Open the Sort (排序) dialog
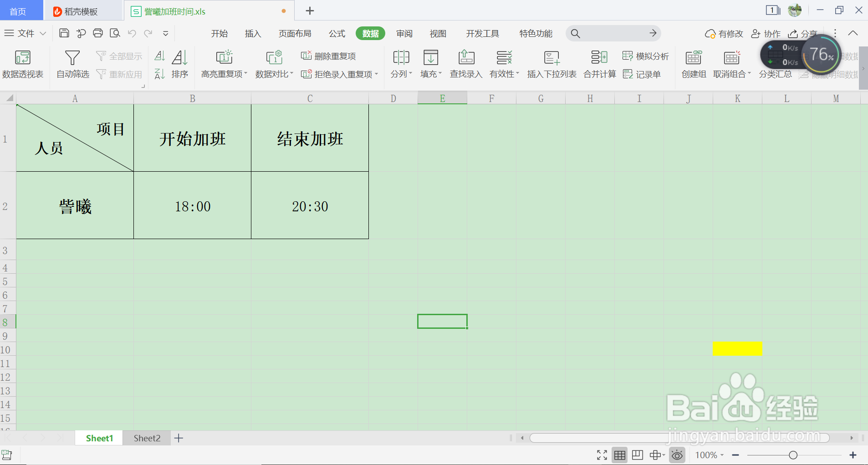868x465 pixels. pyautogui.click(x=179, y=64)
